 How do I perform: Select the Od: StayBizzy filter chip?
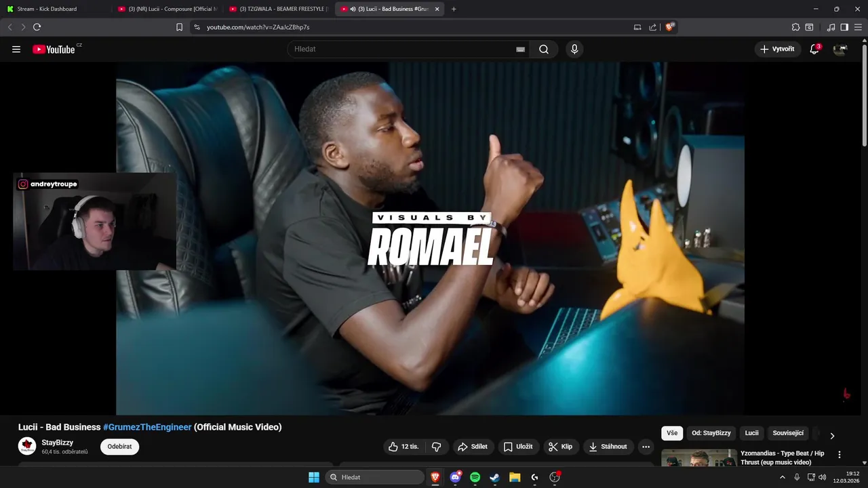coord(711,433)
